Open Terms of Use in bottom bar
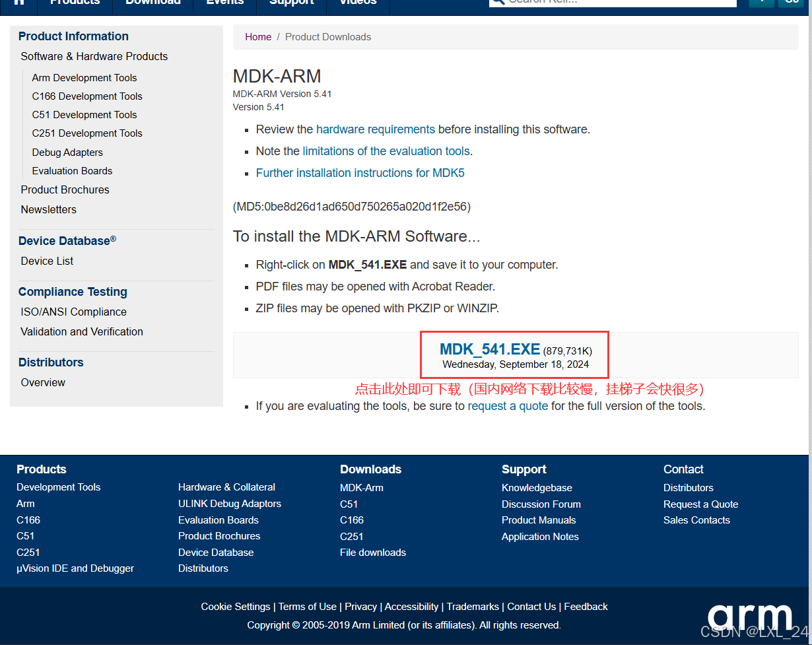Viewport: 812px width, 645px height. [308, 607]
